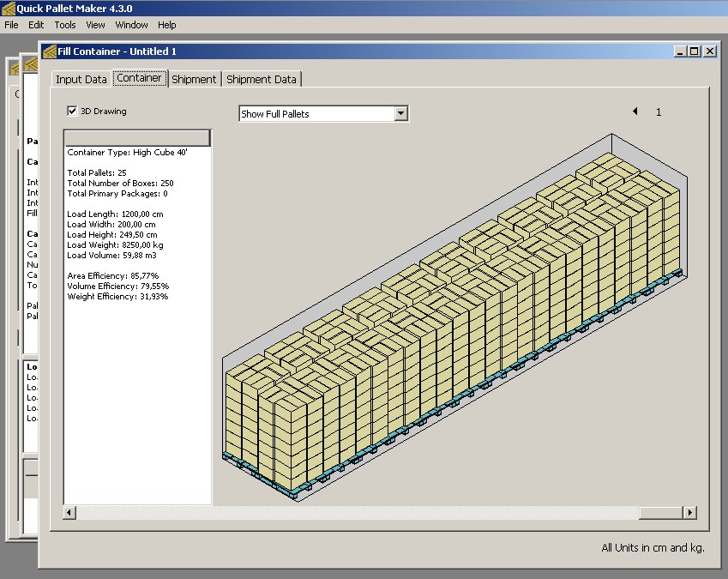Open the Show Full Pallets dropdown
The height and width of the screenshot is (579, 728).
[x=401, y=113]
